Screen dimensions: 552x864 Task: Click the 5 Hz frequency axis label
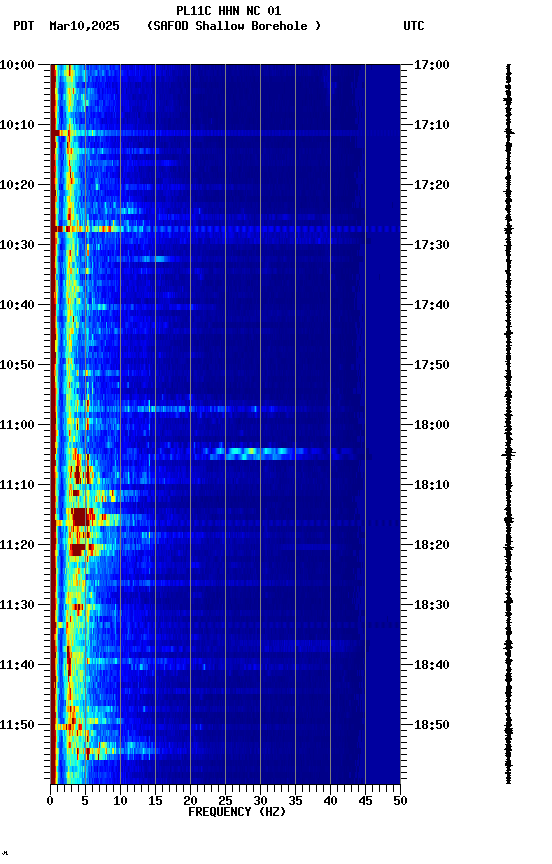85,801
